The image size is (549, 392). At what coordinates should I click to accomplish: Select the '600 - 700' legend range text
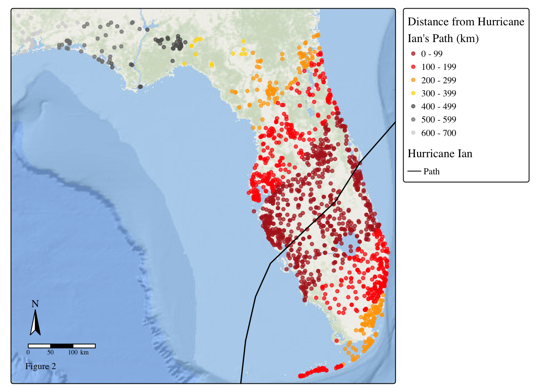click(438, 133)
